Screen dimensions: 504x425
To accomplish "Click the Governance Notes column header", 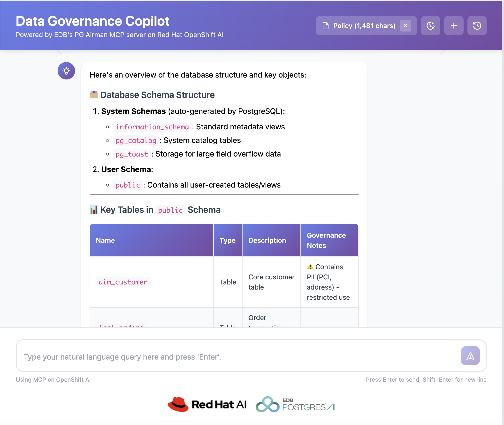I will click(x=326, y=240).
